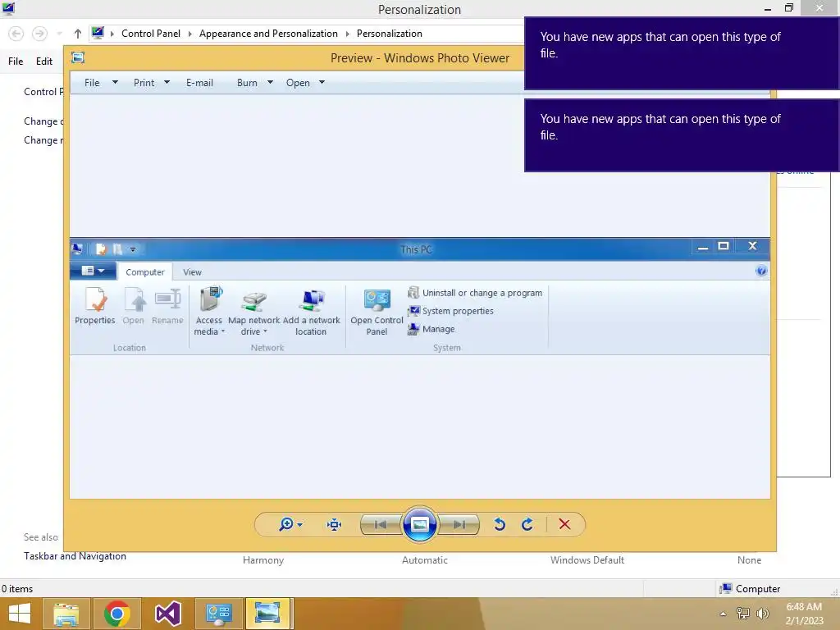Click volume speaker tray icon
Image resolution: width=840 pixels, height=630 pixels.
(x=763, y=614)
